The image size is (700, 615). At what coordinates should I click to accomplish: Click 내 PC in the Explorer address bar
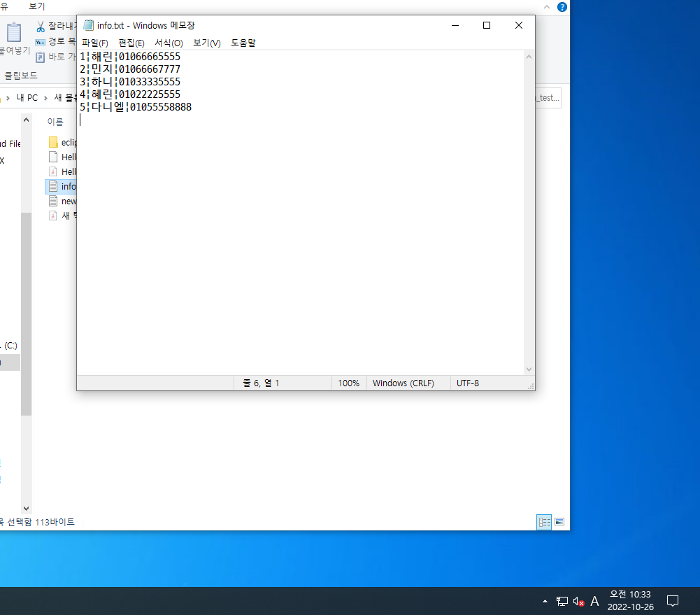[x=27, y=98]
